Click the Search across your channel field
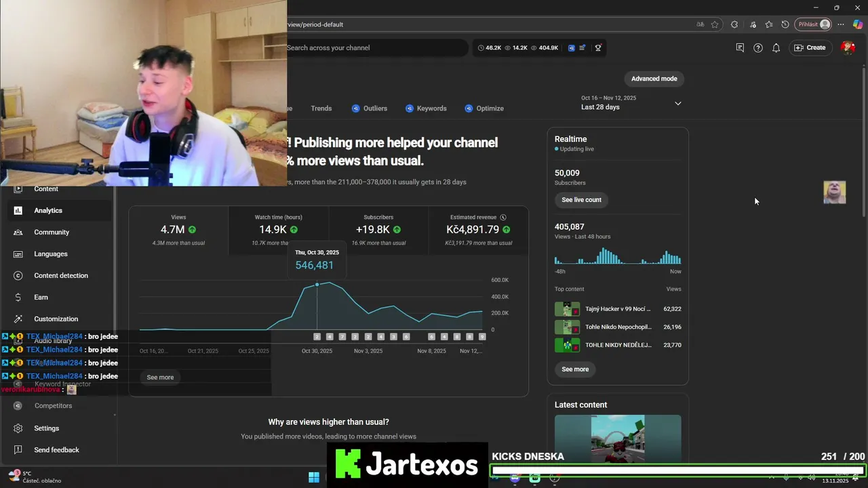 [376, 48]
